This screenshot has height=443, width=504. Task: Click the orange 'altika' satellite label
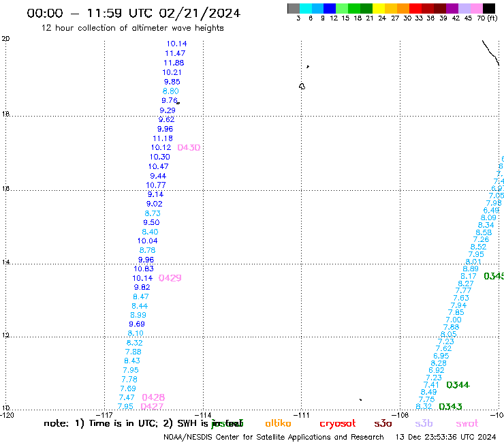coord(278,423)
